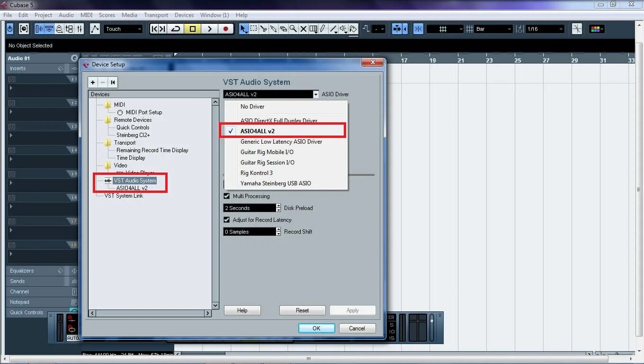Select the Line draw tool

point(334,29)
